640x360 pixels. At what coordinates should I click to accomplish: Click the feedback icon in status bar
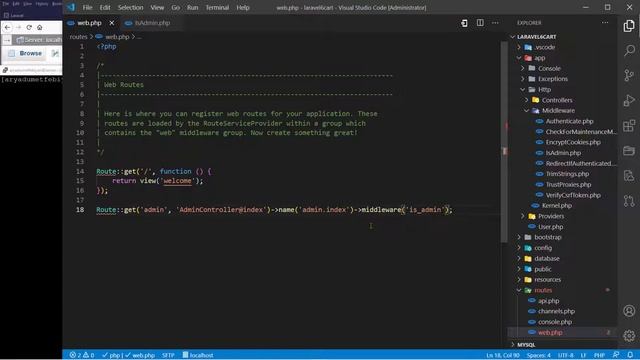click(616, 355)
